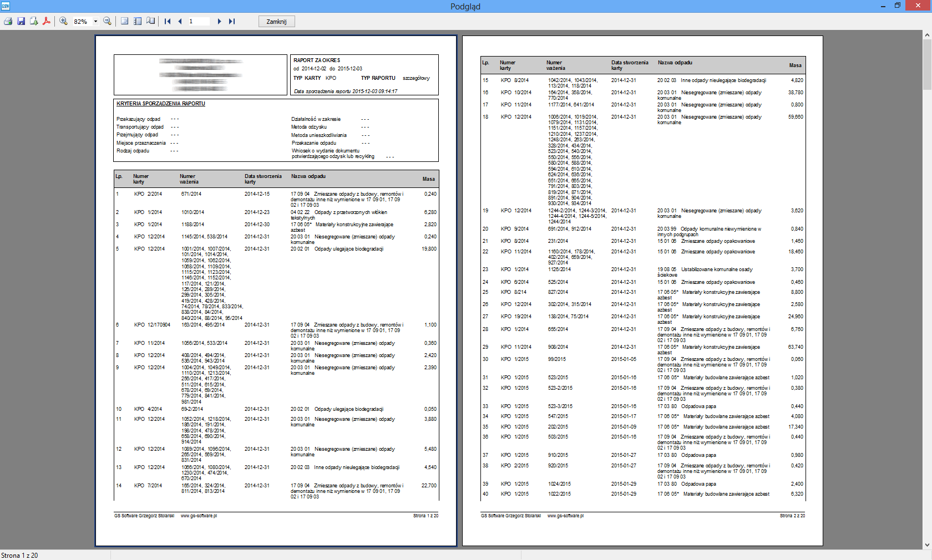
Task: Switch to single page view icon
Action: coord(125,21)
